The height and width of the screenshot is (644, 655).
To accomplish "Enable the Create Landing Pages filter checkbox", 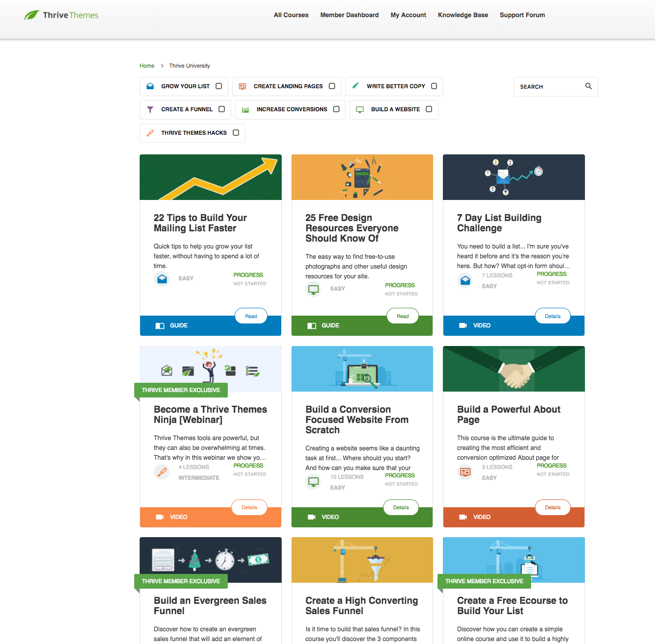I will point(332,86).
